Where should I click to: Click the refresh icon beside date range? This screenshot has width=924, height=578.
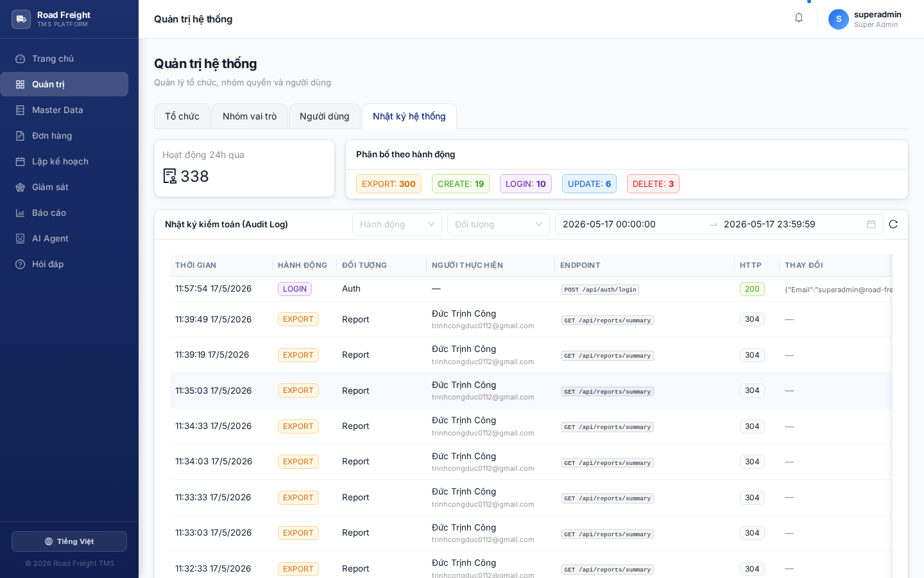click(x=893, y=224)
